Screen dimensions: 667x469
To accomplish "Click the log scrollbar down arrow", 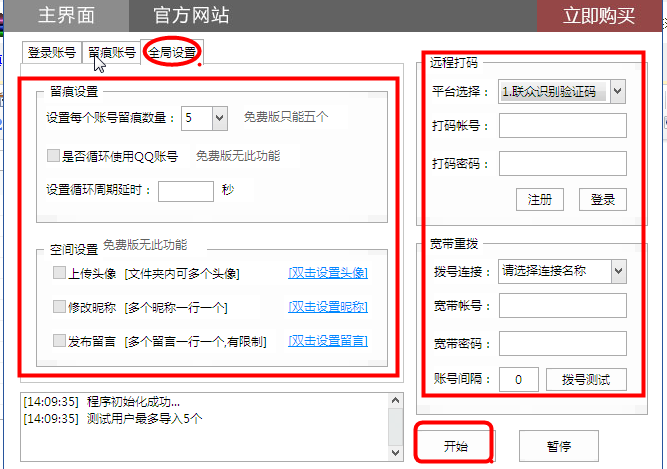I will click(x=396, y=453).
